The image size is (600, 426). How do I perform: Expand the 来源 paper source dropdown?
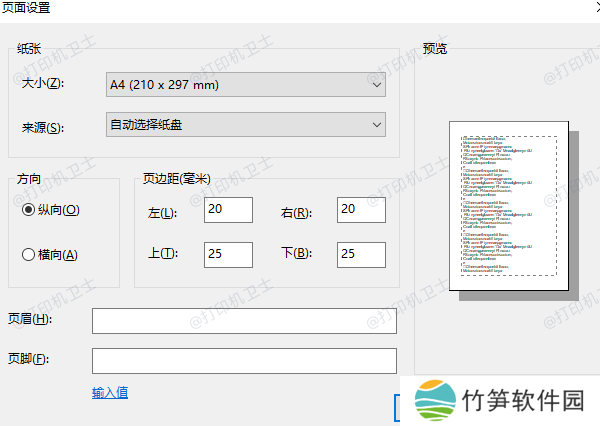pos(245,125)
